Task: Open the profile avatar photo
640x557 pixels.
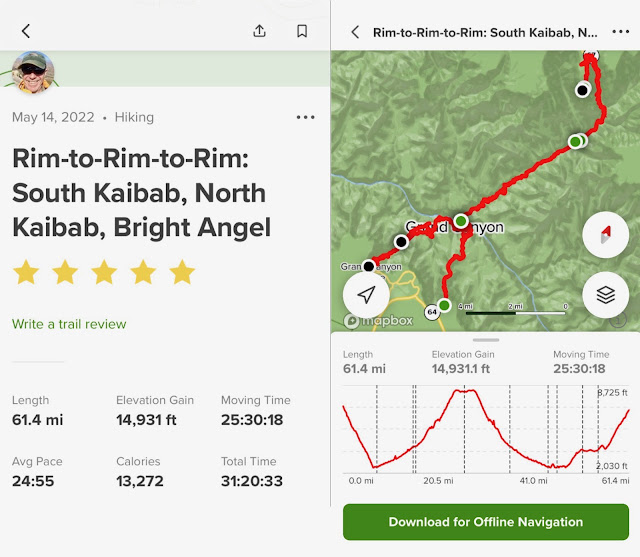Action: tap(33, 72)
